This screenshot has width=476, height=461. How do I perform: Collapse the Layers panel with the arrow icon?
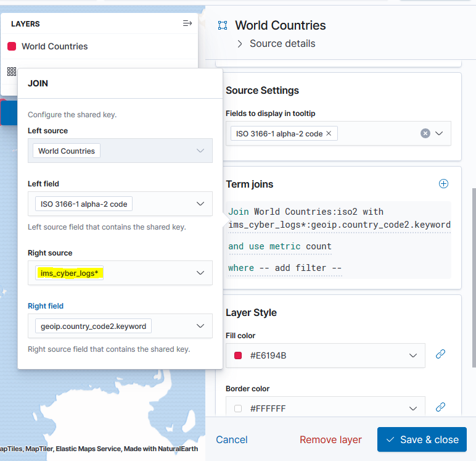[187, 23]
